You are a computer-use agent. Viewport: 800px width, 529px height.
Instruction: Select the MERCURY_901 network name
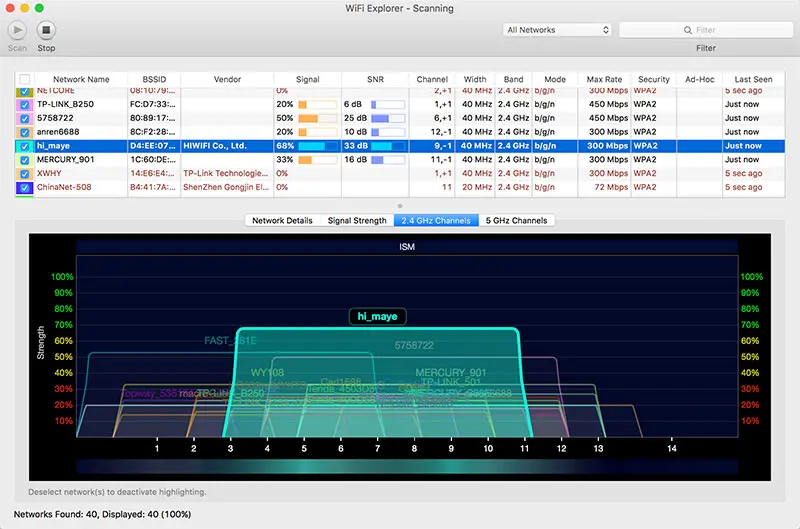[x=65, y=159]
